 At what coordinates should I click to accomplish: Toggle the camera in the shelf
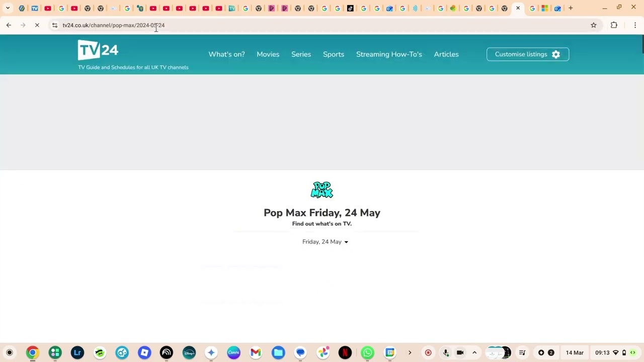460,352
